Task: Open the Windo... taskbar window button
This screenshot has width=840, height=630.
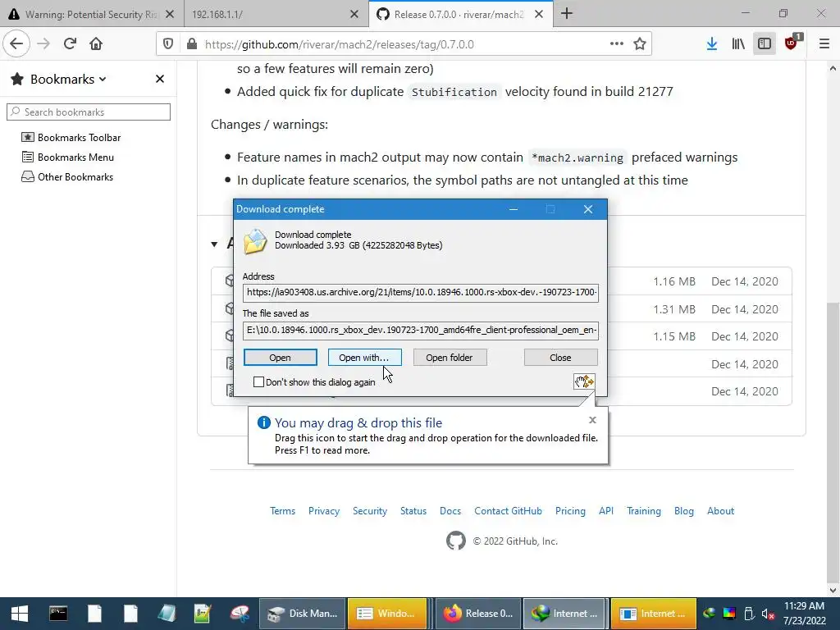Action: [387, 614]
